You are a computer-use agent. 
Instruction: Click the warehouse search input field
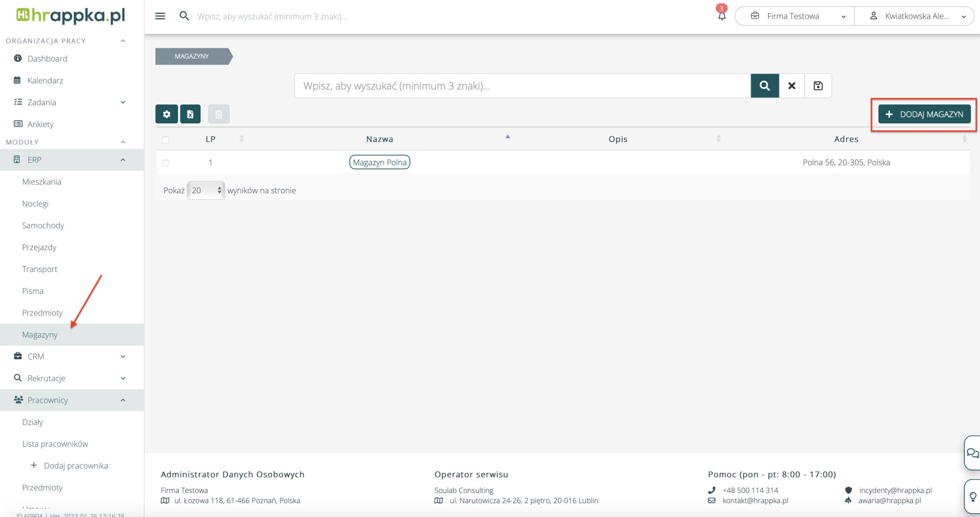point(522,86)
